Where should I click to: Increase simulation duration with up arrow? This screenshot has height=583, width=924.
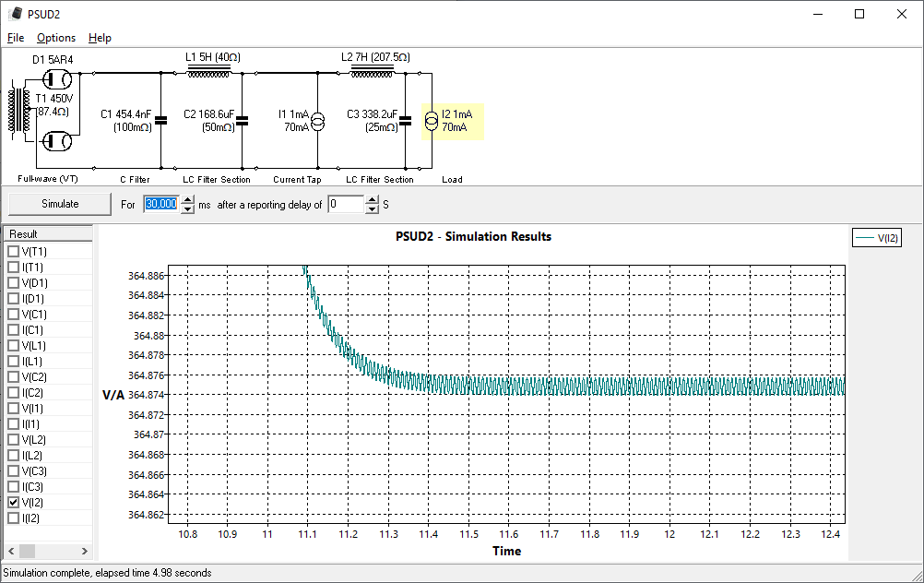187,200
